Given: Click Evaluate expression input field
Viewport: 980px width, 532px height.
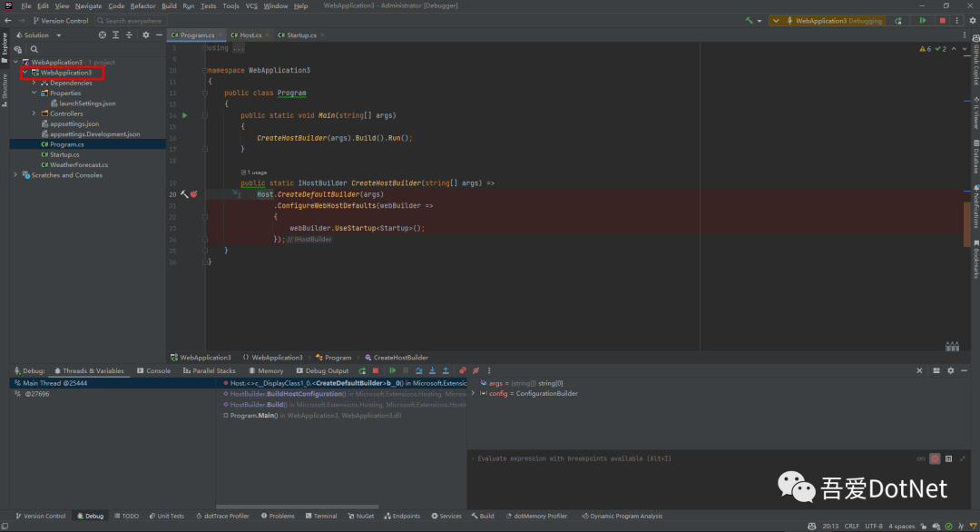Looking at the screenshot, I should click(691, 458).
